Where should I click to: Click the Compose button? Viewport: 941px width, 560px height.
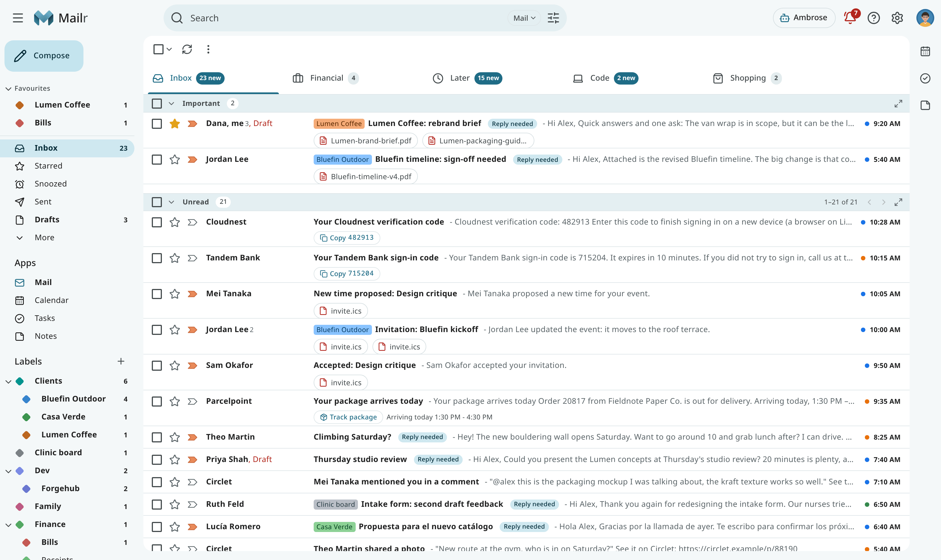coord(44,55)
